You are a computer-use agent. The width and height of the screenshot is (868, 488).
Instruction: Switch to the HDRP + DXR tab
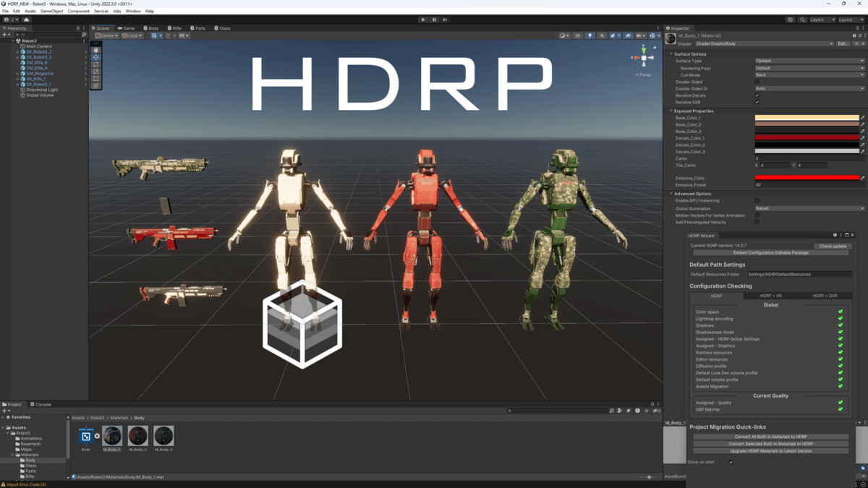coord(825,296)
